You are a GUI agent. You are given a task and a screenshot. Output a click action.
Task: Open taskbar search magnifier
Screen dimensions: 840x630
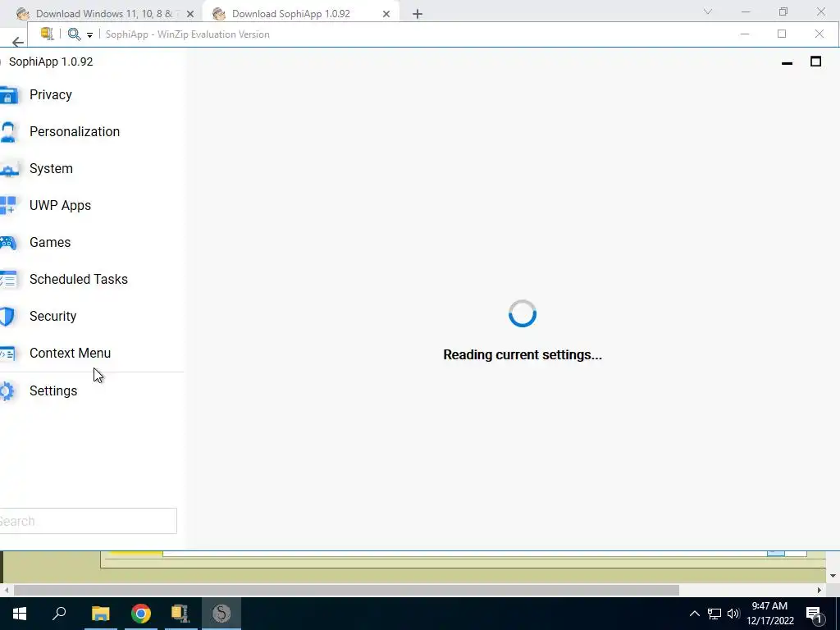click(x=59, y=614)
